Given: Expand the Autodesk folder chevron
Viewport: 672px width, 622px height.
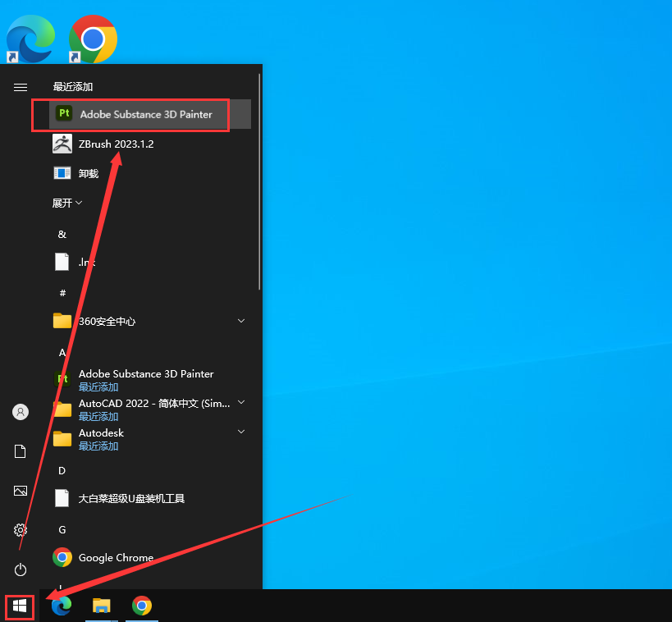Looking at the screenshot, I should click(x=241, y=432).
